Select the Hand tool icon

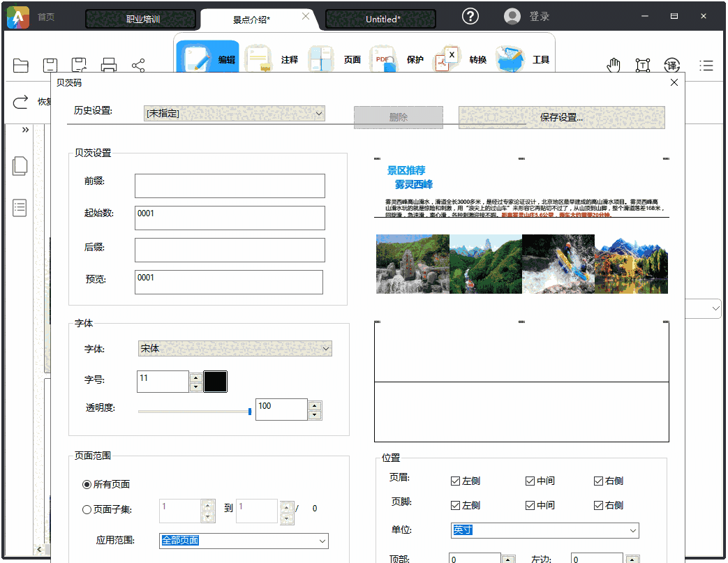(613, 65)
